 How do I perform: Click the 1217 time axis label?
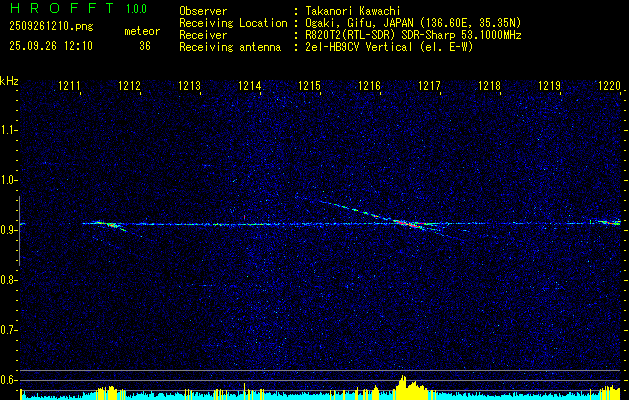(429, 86)
